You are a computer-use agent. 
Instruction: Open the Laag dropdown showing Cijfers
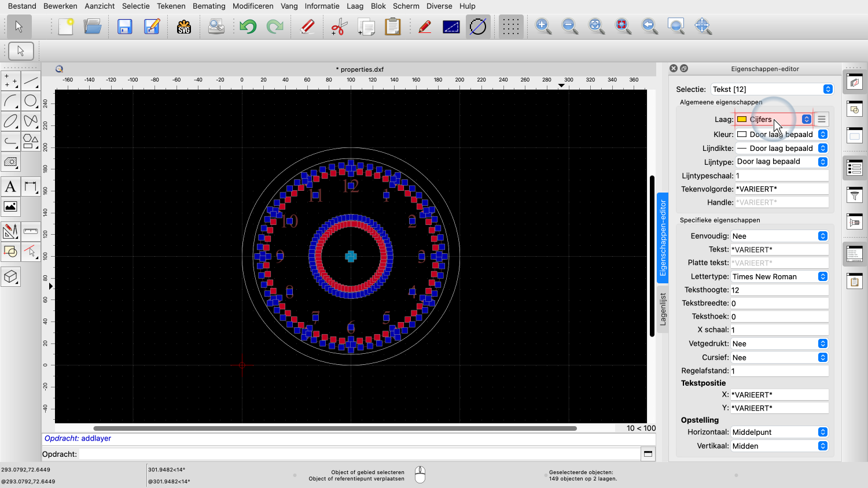click(774, 120)
